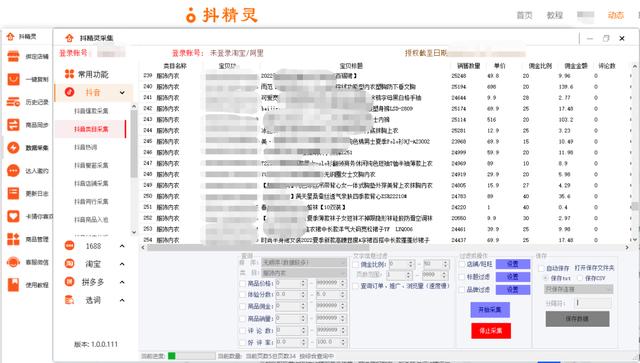
Task: Select 抖音类目采集 menu item
Action: (x=91, y=129)
